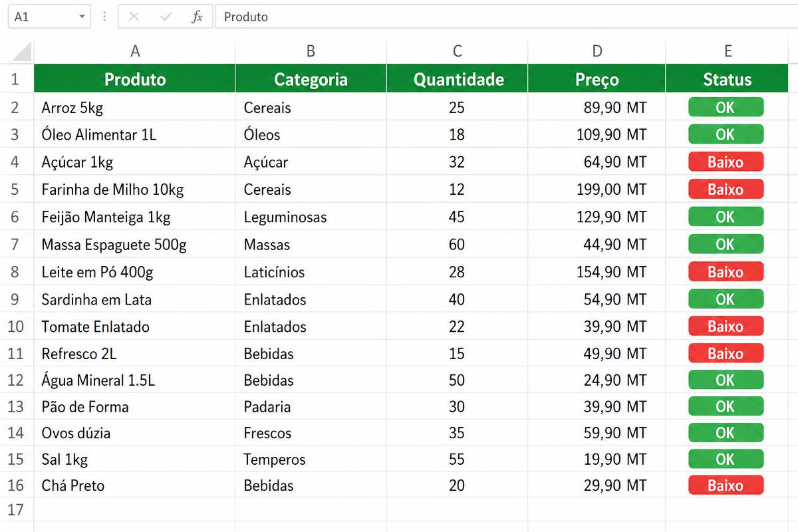The image size is (798, 532).
Task: Click the OK status for Arroz 5kg
Action: [x=726, y=107]
